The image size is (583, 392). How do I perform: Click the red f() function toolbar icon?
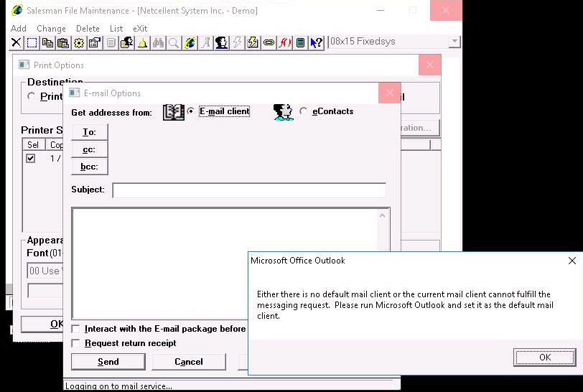[284, 43]
